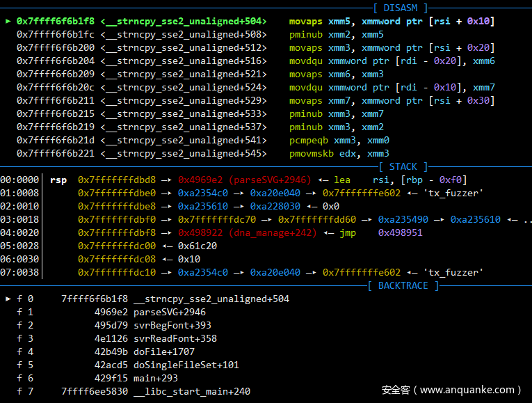Viewport: 532px width, 403px height.
Task: Click the rsp register label in stack
Action: click(58, 180)
